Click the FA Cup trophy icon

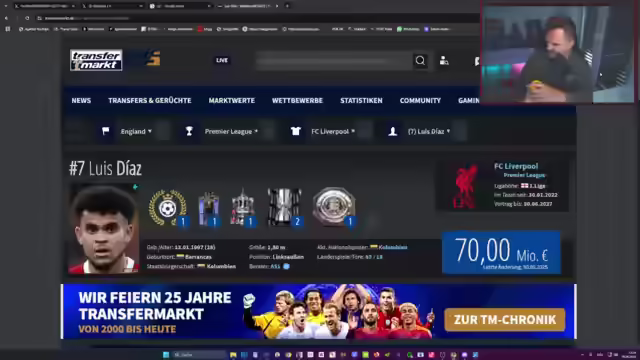click(x=243, y=208)
